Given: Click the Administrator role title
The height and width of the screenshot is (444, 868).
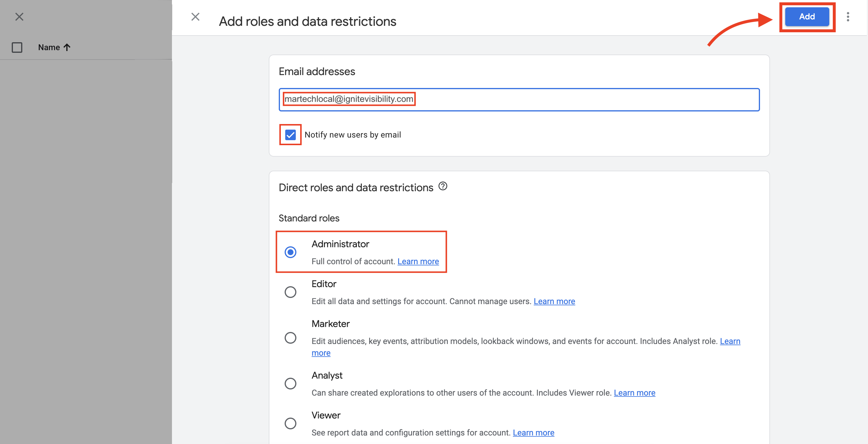Looking at the screenshot, I should point(340,244).
